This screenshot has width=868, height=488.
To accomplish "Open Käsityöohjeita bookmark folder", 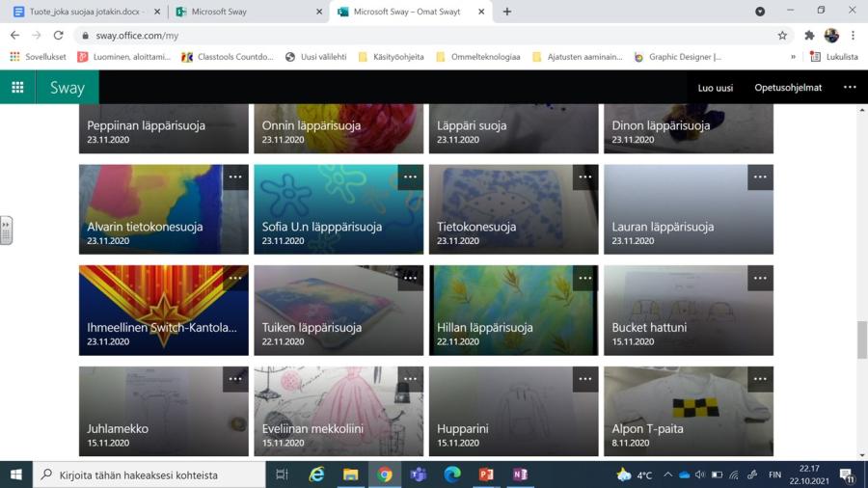I will 391,57.
